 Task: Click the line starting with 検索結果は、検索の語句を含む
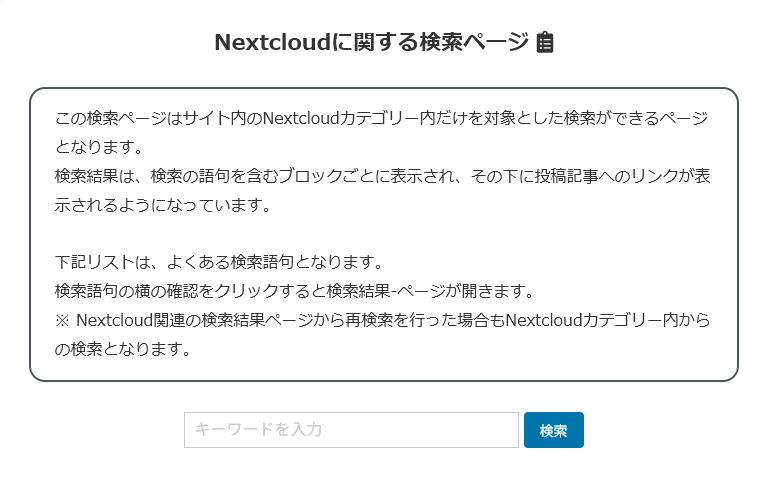tap(382, 177)
